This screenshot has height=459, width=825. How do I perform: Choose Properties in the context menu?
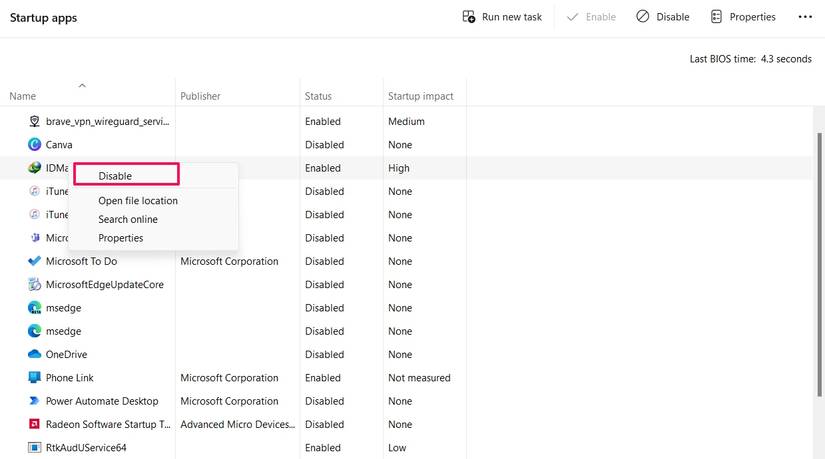(x=120, y=238)
